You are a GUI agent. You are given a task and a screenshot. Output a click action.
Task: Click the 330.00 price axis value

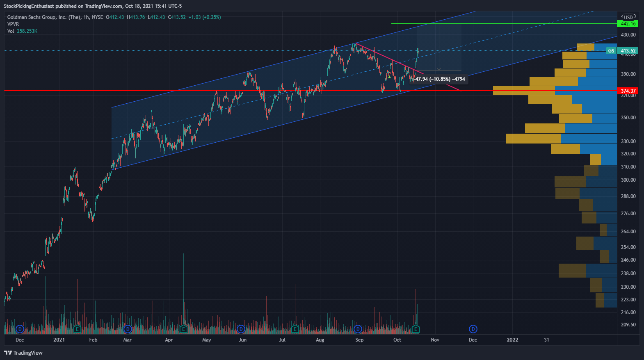(628, 141)
